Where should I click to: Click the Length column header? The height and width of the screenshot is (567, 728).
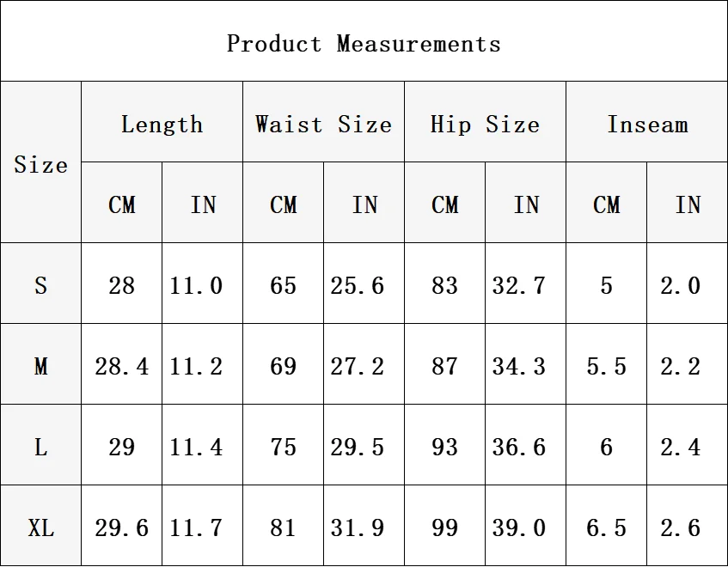[162, 122]
